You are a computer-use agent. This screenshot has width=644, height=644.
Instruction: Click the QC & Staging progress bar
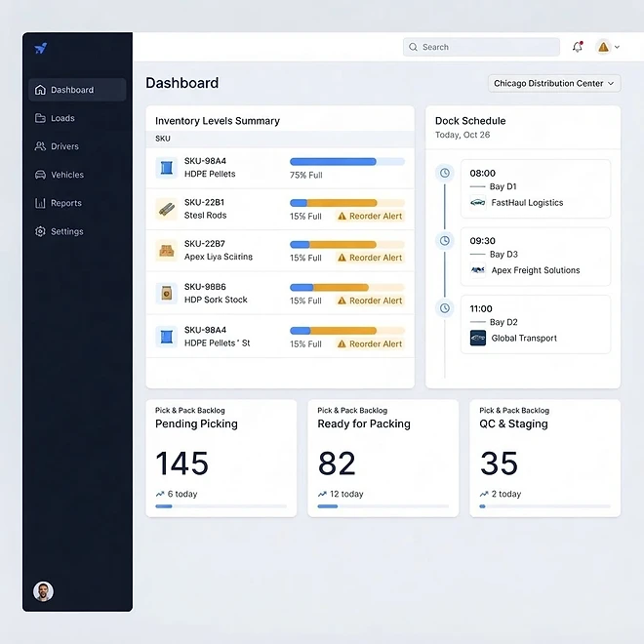coord(545,506)
